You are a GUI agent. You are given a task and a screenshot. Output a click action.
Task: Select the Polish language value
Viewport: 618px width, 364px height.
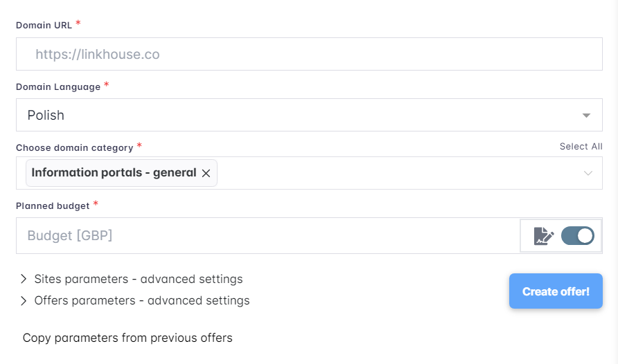[x=46, y=116]
